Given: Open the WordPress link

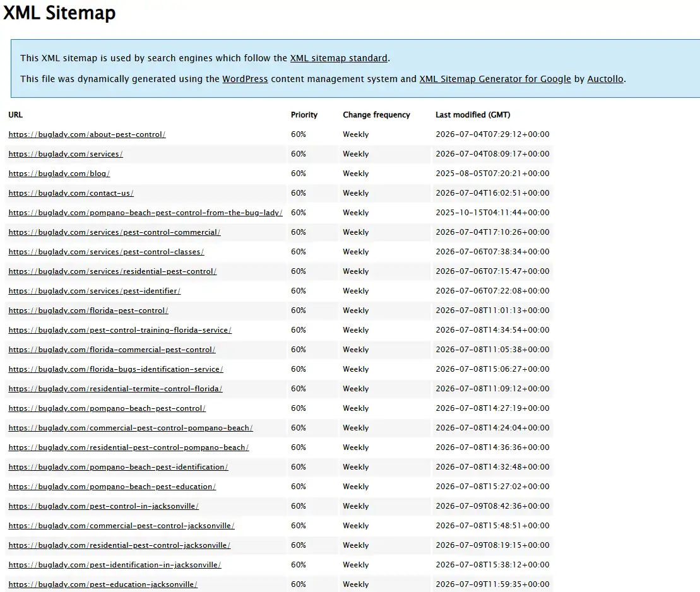Looking at the screenshot, I should click(245, 79).
